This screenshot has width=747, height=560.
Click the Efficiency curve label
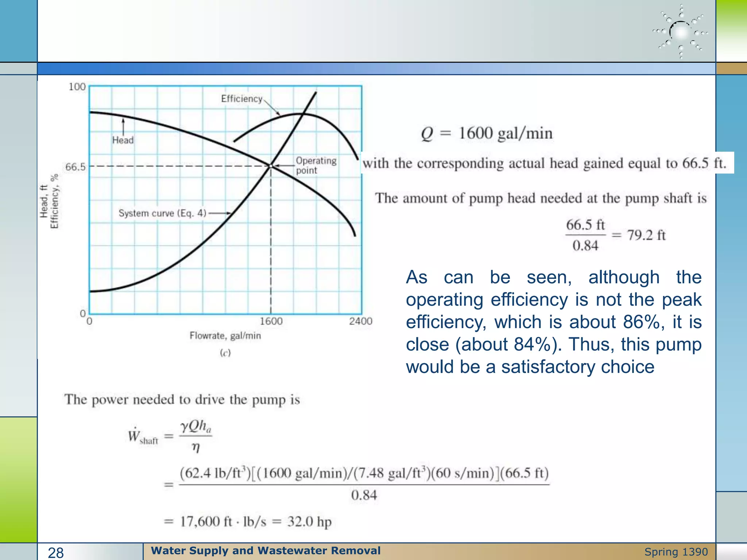(241, 99)
